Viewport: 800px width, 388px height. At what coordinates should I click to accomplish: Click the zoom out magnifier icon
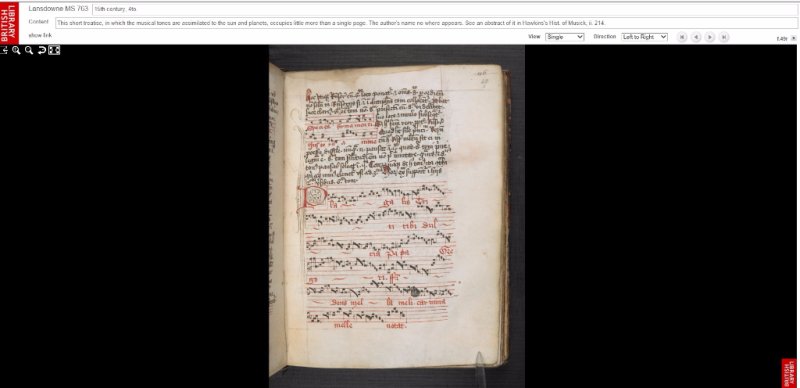tap(29, 50)
